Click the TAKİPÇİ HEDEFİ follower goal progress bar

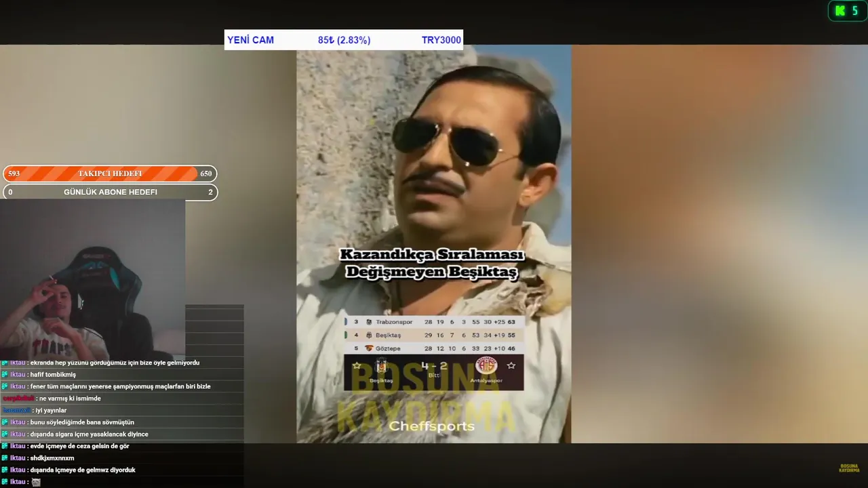[110, 174]
